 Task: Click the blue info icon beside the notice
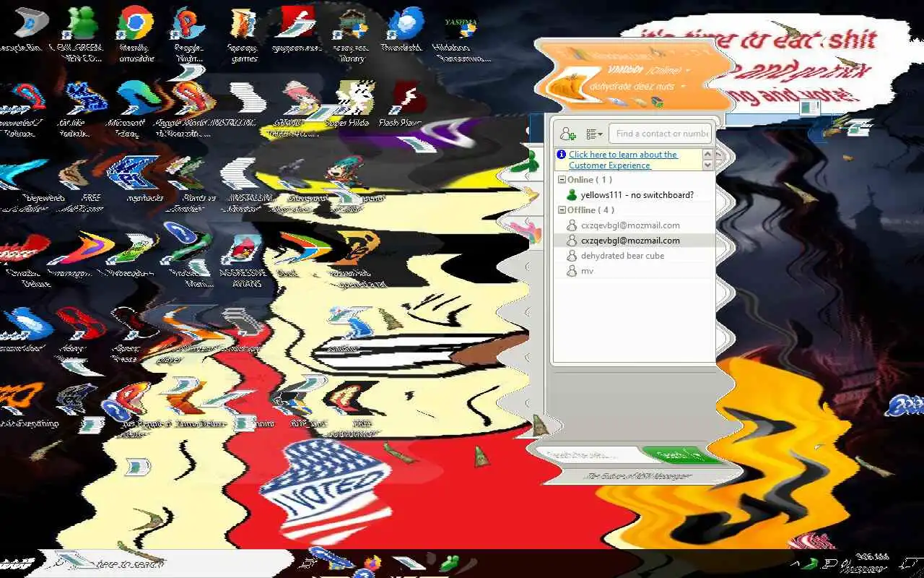pyautogui.click(x=561, y=155)
